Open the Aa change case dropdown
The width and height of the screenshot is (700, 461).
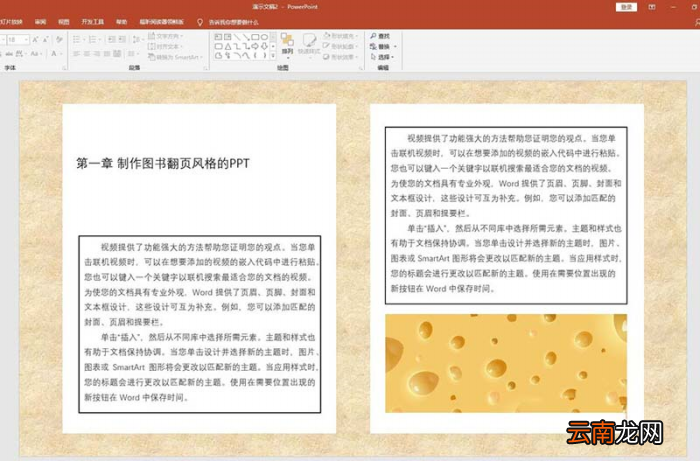[37, 54]
